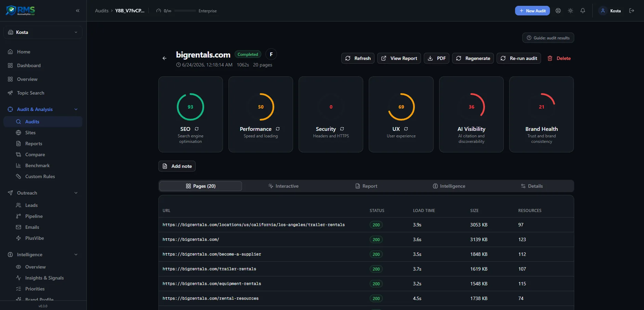Open the top-level Overview sidebar item
644x310 pixels.
[x=43, y=79]
